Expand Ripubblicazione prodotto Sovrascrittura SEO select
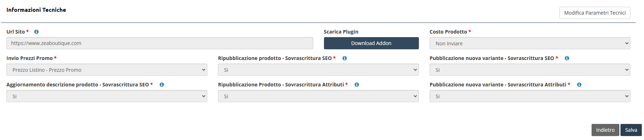The height and width of the screenshot is (140, 644). point(318,70)
